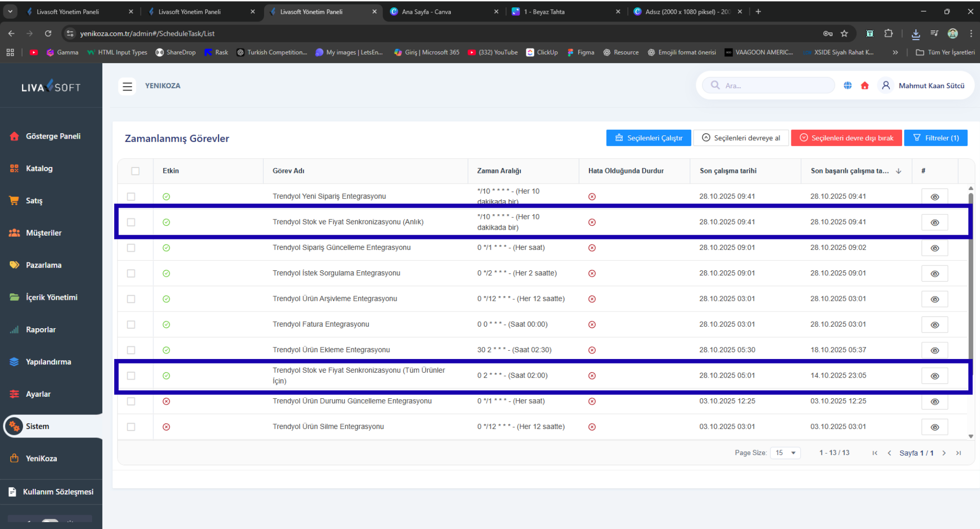The width and height of the screenshot is (980, 529).
Task: Open Filtreler (1) filter panel
Action: (x=935, y=138)
